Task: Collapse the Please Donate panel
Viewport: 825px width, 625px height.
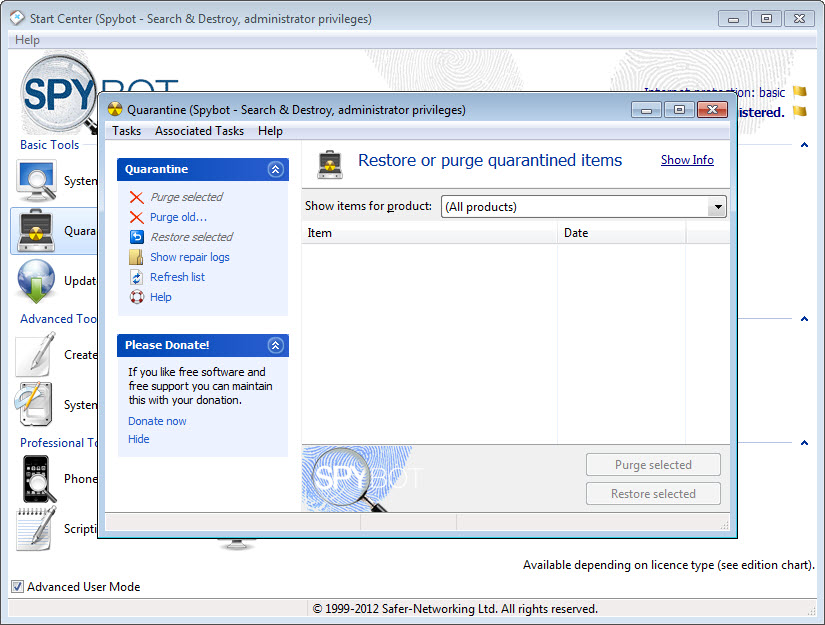Action: click(275, 345)
